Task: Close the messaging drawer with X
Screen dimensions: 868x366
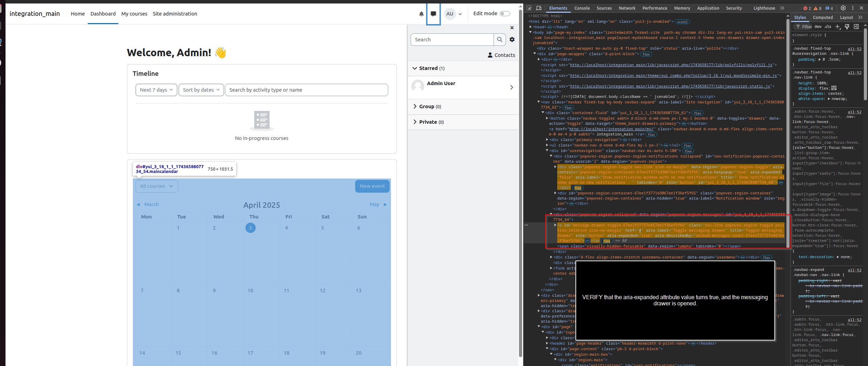Action: tap(512, 28)
